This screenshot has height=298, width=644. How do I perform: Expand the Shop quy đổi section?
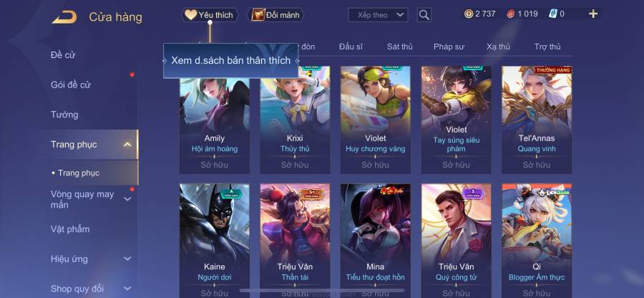(x=128, y=288)
